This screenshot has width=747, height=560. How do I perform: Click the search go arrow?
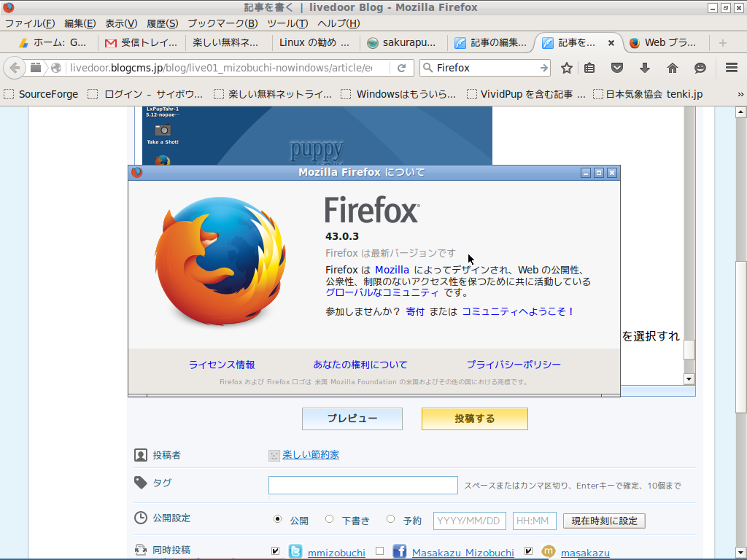pyautogui.click(x=543, y=68)
